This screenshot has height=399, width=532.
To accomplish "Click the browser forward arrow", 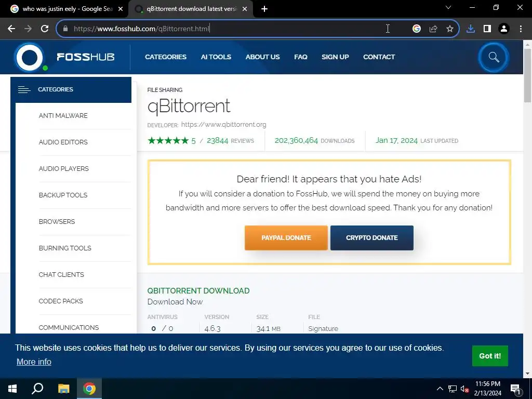I will coord(28,29).
